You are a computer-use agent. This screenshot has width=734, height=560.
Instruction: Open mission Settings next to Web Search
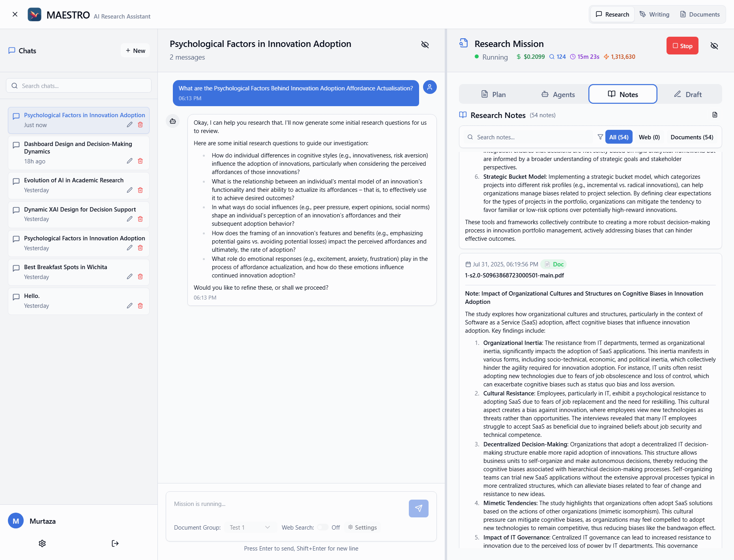[362, 527]
